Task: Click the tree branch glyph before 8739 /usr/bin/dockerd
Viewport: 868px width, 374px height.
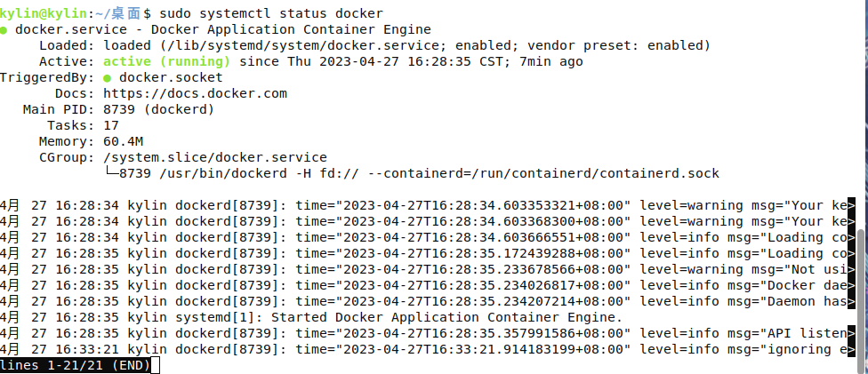Action: point(110,173)
